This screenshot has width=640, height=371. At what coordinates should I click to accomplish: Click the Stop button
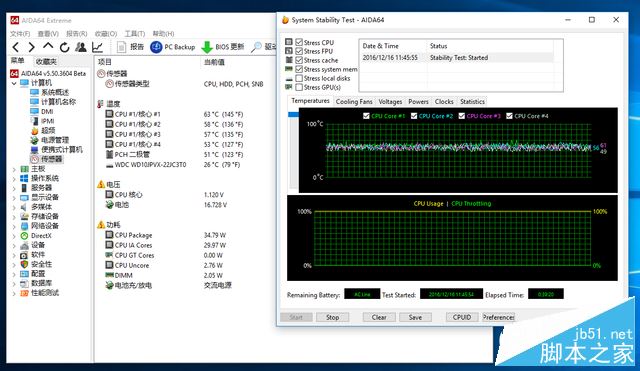pyautogui.click(x=332, y=317)
